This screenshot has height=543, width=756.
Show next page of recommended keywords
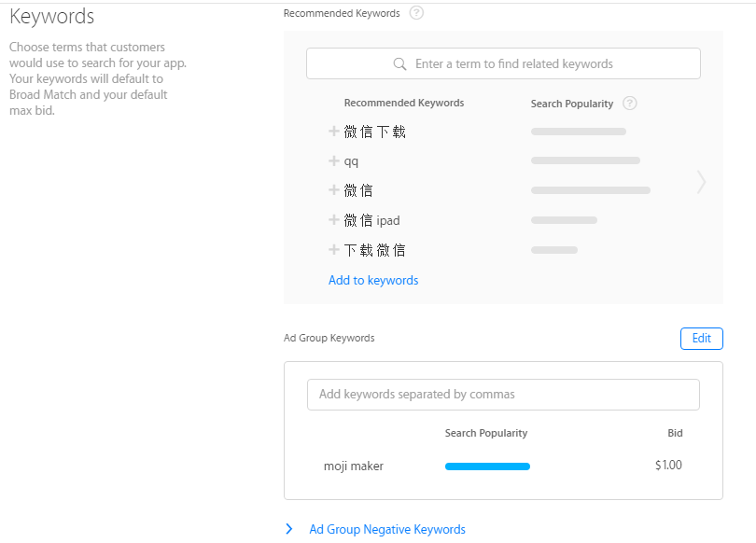pyautogui.click(x=702, y=182)
